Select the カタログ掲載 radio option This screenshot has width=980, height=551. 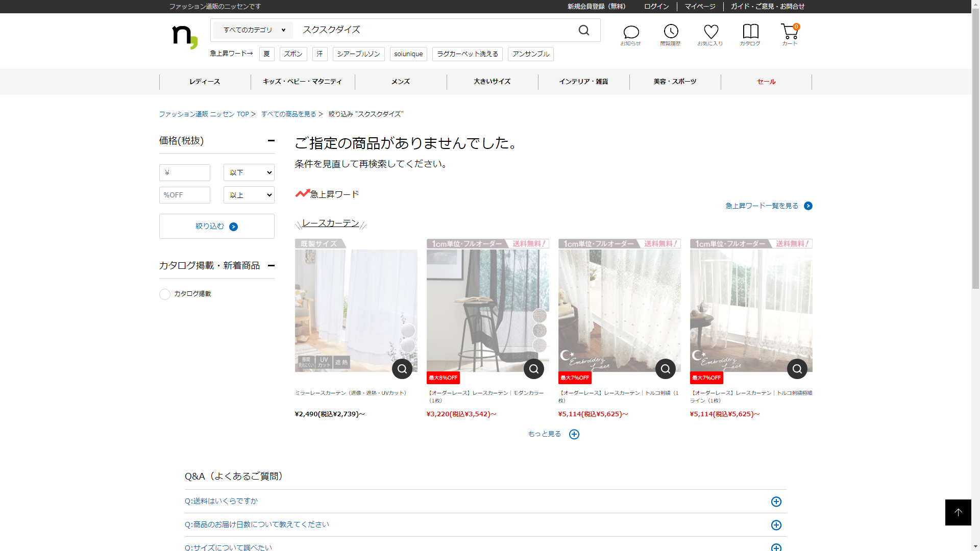165,294
